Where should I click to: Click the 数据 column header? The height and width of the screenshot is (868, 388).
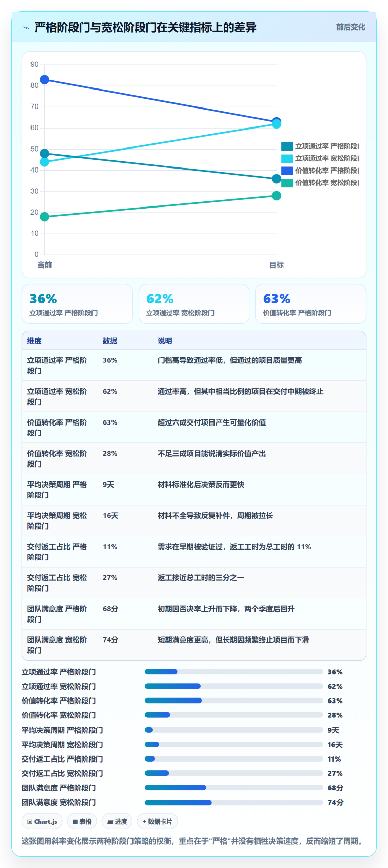click(110, 341)
